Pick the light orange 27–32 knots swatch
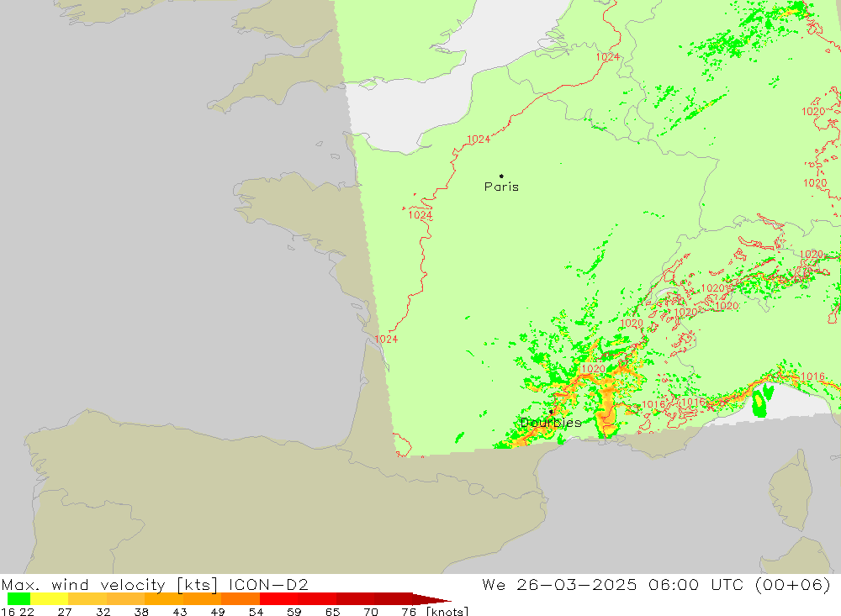Screen dimensions: 841x616 point(87,599)
